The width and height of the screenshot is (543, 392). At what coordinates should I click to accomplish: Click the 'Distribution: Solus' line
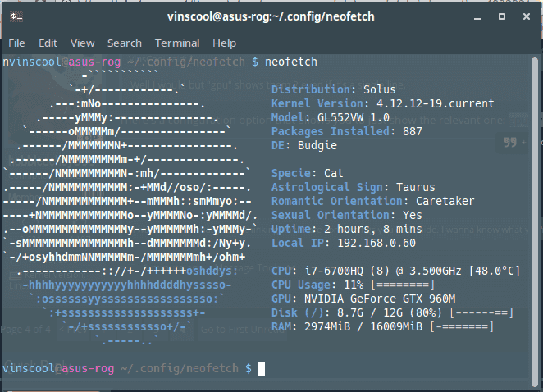click(334, 89)
